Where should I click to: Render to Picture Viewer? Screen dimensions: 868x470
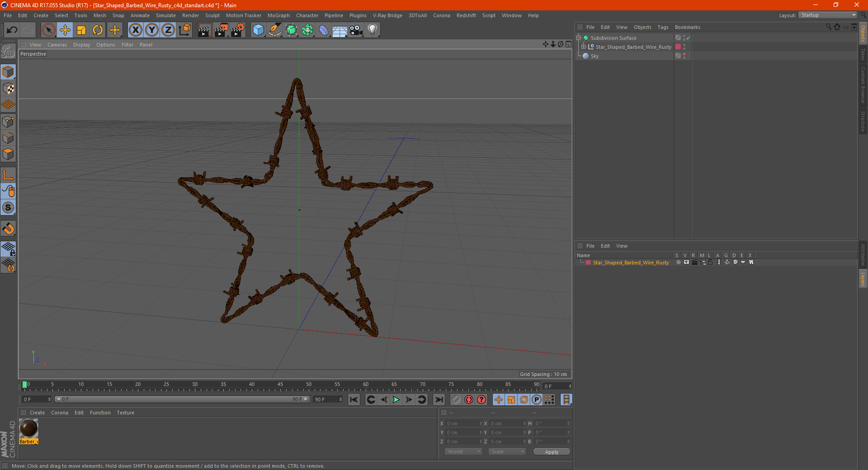point(221,30)
